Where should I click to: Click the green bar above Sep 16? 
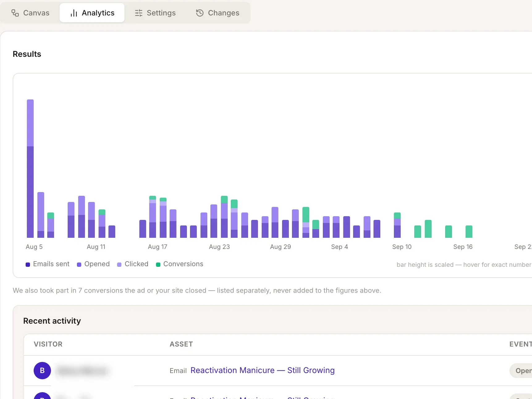[469, 232]
